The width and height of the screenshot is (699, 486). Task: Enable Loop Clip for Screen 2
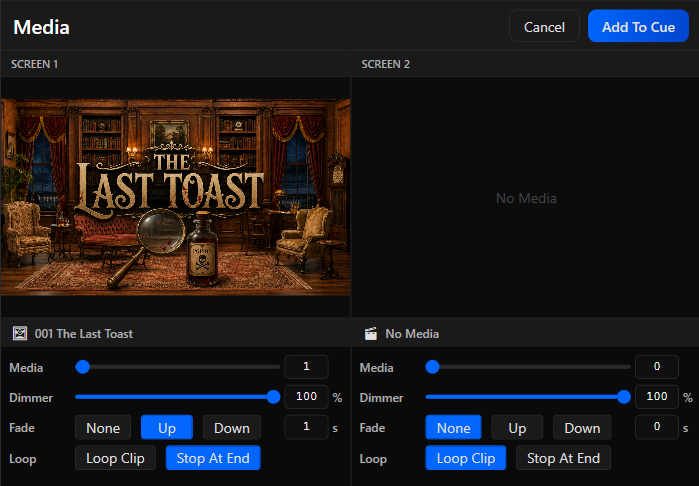click(x=466, y=458)
